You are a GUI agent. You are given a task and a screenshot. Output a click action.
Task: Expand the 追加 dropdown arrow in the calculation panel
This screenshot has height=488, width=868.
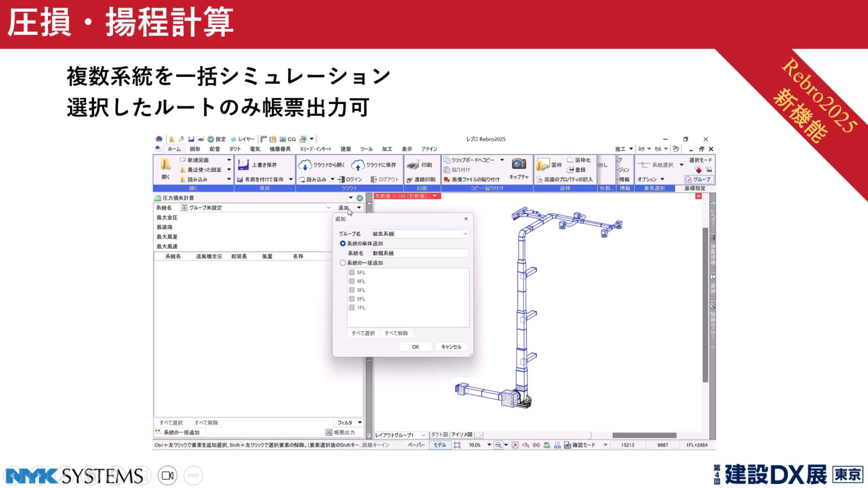(359, 207)
